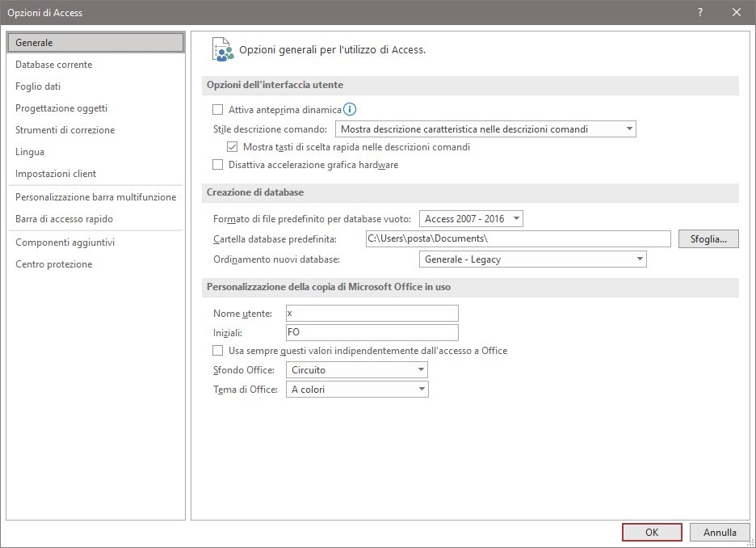This screenshot has height=548, width=756.
Task: Select the Generale category
Action: (95, 43)
